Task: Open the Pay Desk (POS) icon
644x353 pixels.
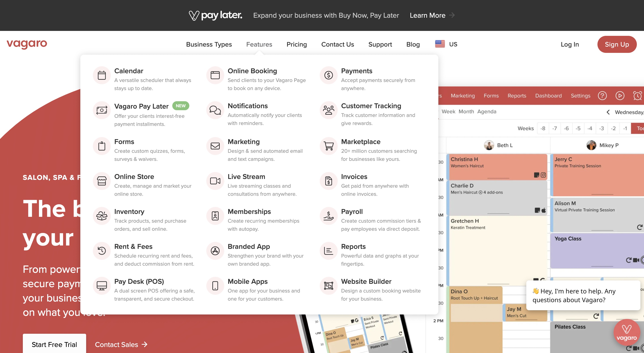Action: [102, 286]
